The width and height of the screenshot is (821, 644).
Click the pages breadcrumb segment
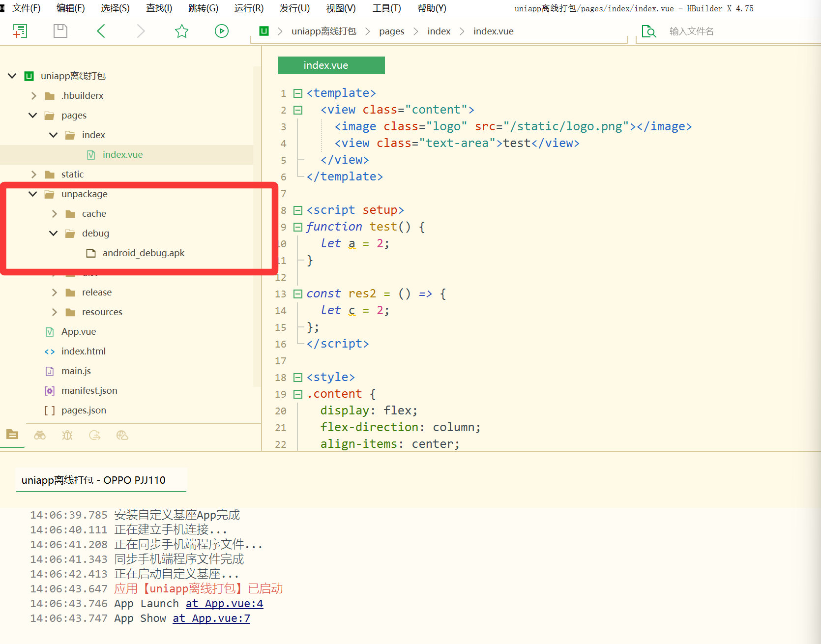click(x=392, y=31)
